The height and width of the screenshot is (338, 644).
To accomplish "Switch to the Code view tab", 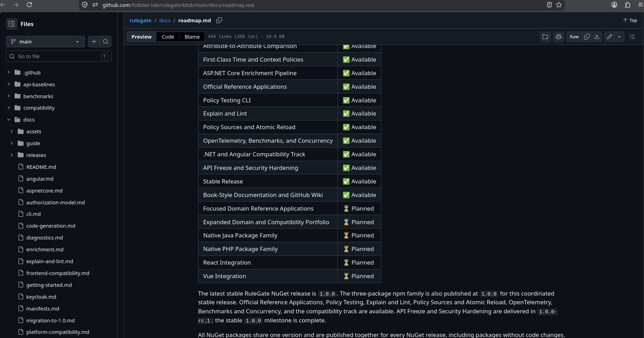I will point(168,37).
